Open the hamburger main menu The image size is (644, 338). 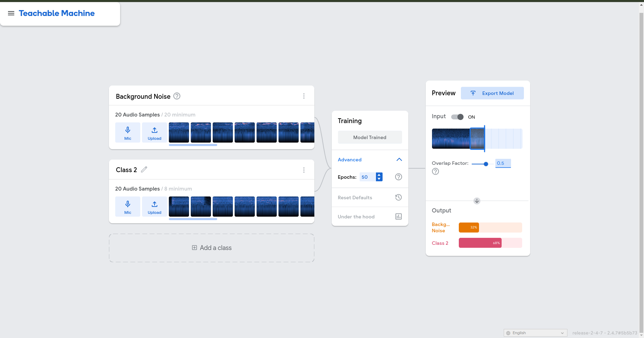pos(11,13)
